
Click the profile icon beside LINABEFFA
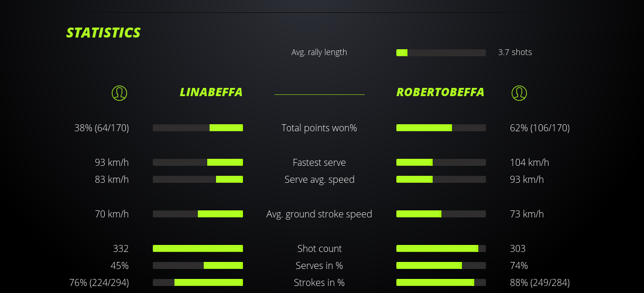point(119,93)
